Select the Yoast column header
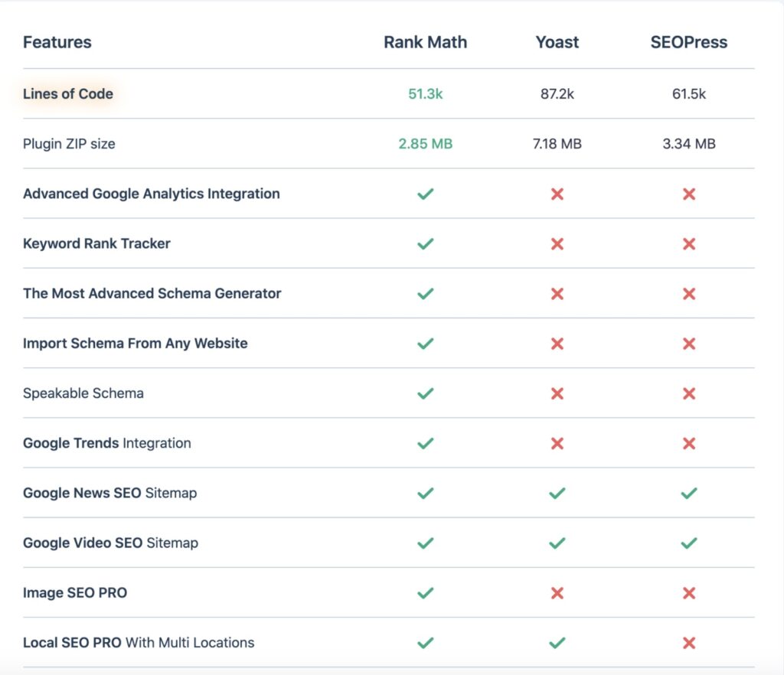The width and height of the screenshot is (784, 675). pos(557,43)
